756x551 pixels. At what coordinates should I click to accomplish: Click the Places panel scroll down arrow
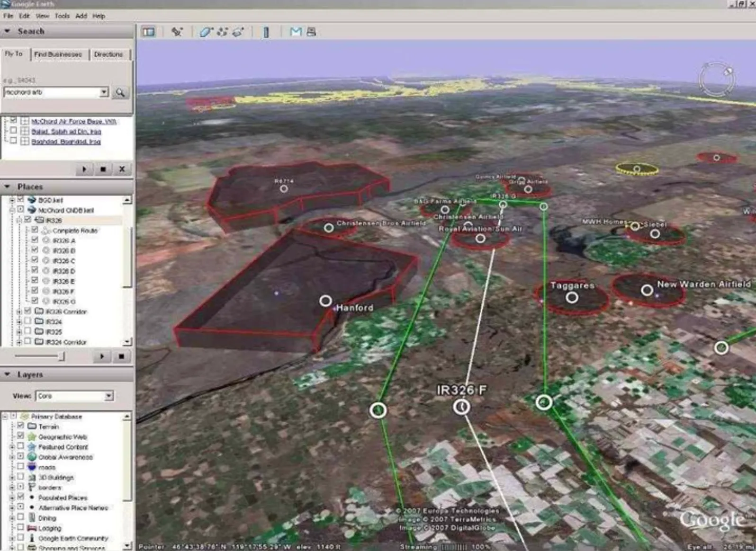point(127,342)
